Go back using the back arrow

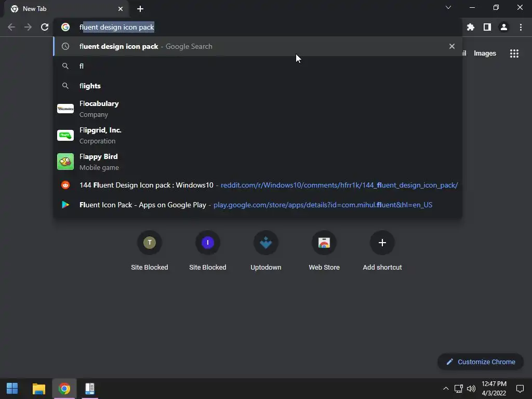11,27
